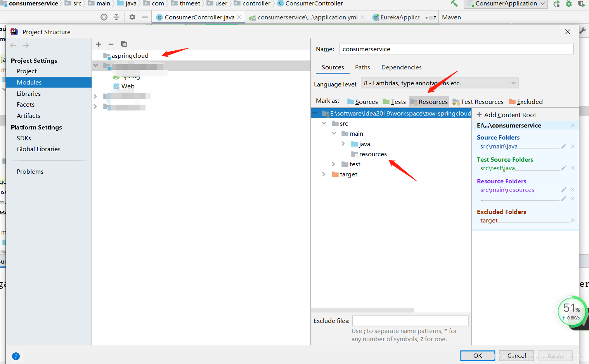Click the Add new module plus icon
Screen dimensions: 589x364
(98, 44)
